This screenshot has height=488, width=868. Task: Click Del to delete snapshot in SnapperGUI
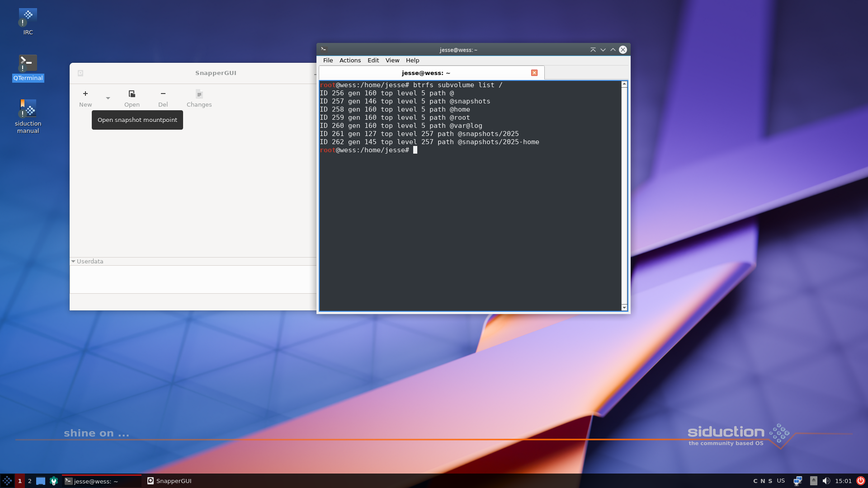pos(163,98)
